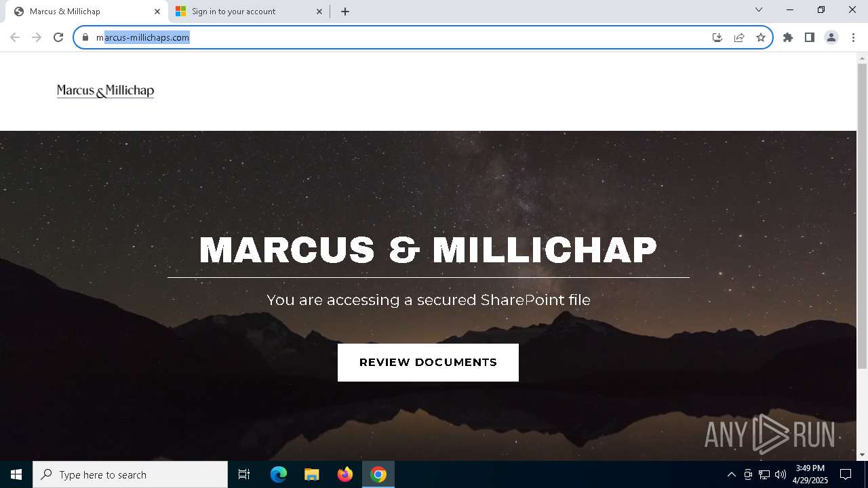Click the browser forward arrow
This screenshot has width=868, height=488.
point(37,37)
